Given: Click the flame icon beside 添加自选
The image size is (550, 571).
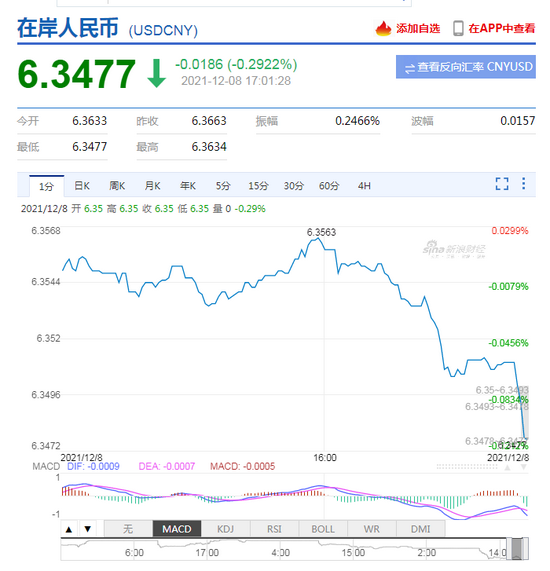Looking at the screenshot, I should click(383, 28).
